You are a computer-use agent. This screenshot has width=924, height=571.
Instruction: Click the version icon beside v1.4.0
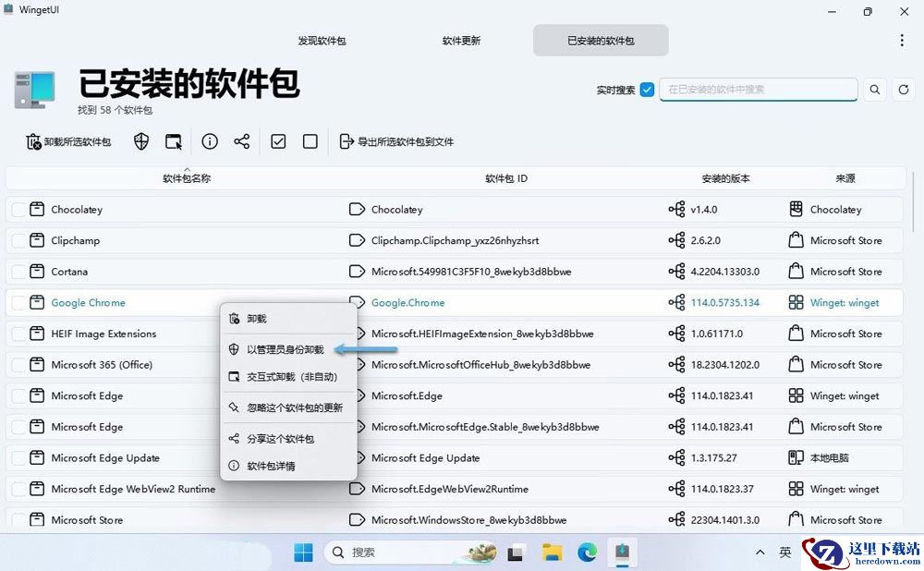pos(676,209)
